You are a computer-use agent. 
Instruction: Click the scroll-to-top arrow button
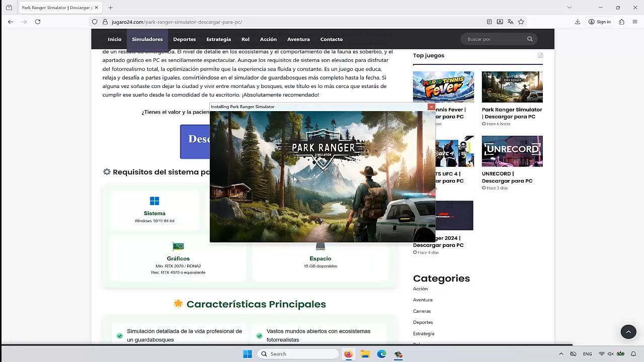(x=628, y=332)
